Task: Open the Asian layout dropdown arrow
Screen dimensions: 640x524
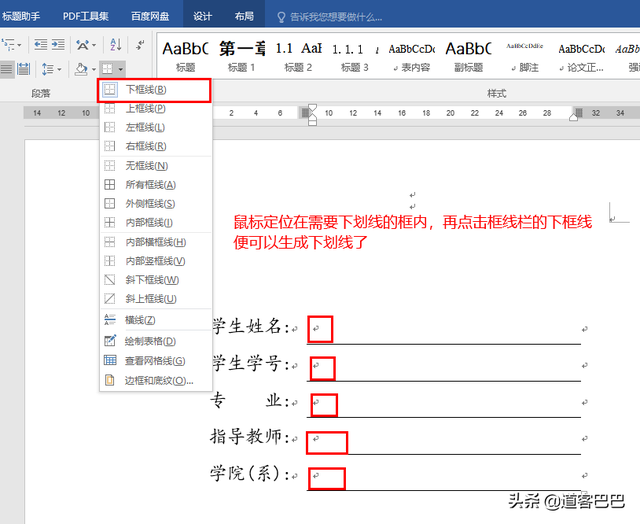Action: (x=94, y=45)
